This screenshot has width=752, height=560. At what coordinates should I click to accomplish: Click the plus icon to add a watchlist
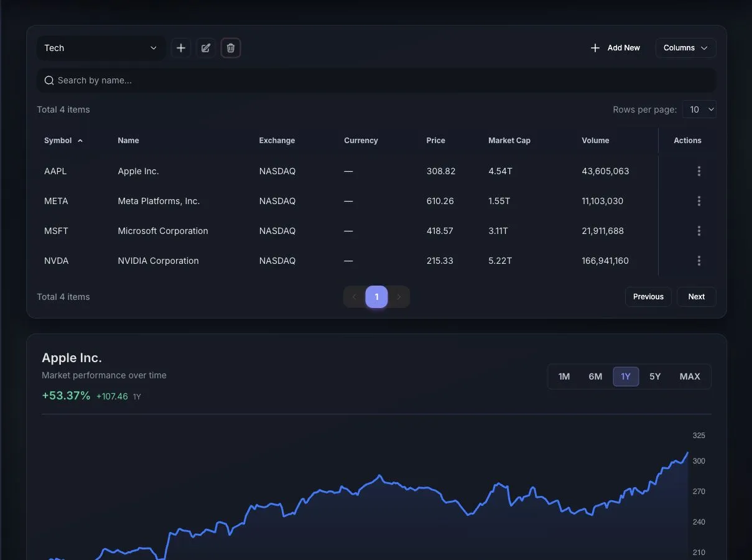[181, 48]
